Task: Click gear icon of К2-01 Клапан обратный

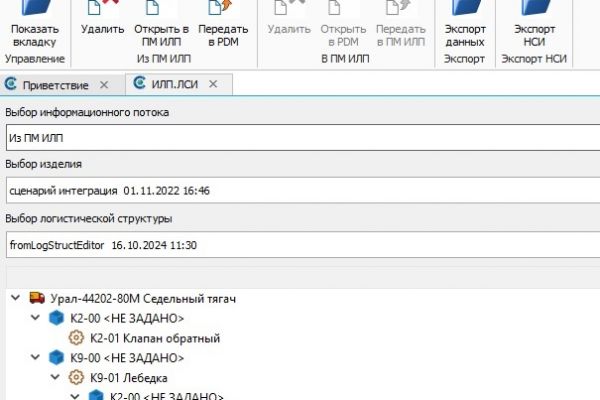Action: (76, 338)
